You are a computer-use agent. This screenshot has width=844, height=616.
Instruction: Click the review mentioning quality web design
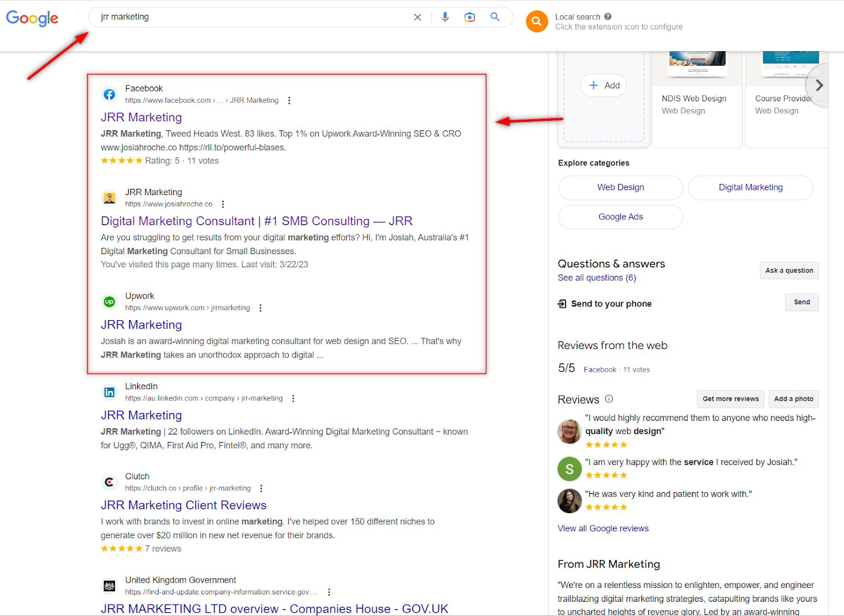701,425
